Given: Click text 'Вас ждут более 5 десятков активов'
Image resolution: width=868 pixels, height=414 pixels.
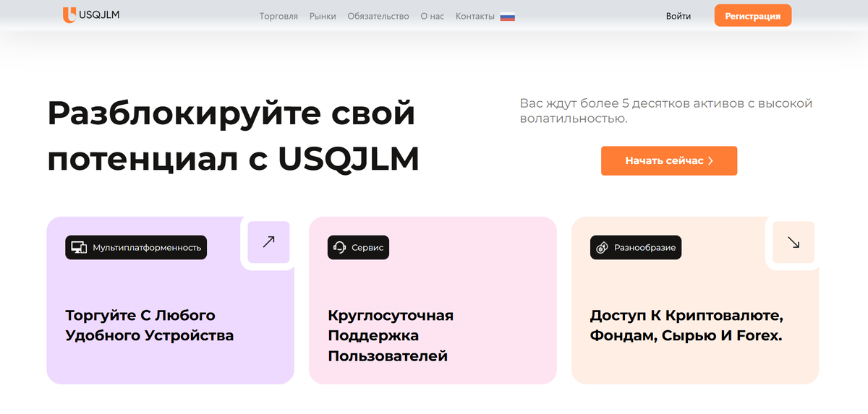Looking at the screenshot, I should (666, 111).
